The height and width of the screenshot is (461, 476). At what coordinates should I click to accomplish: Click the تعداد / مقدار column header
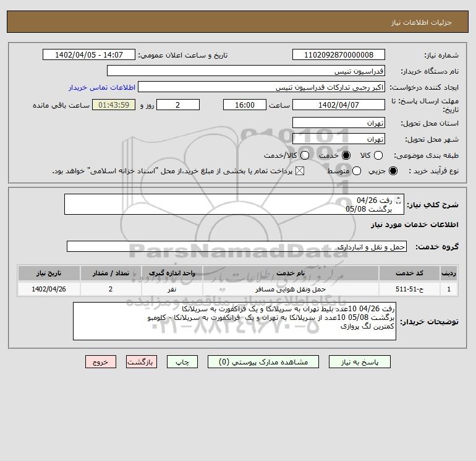pos(111,273)
